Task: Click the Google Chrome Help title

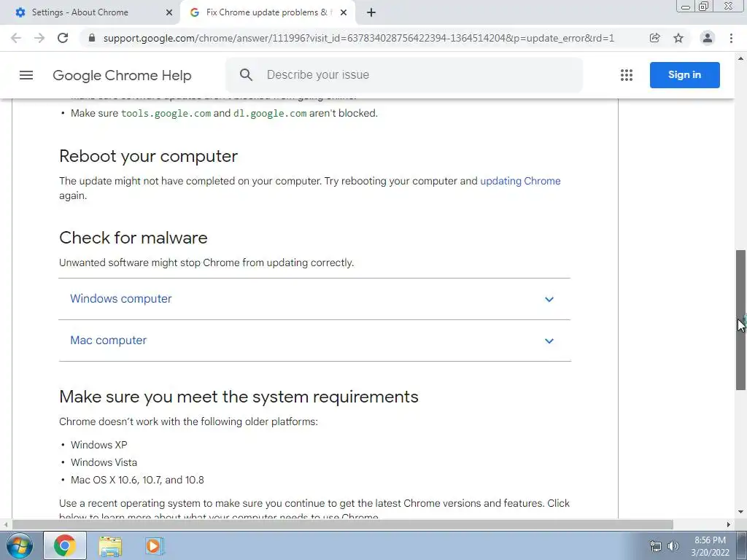Action: (122, 75)
